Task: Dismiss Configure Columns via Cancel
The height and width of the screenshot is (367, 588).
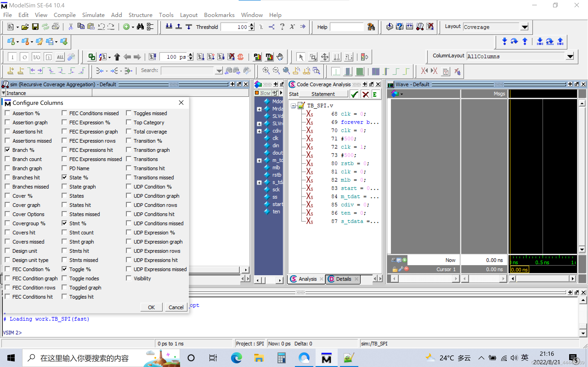Action: coord(176,307)
